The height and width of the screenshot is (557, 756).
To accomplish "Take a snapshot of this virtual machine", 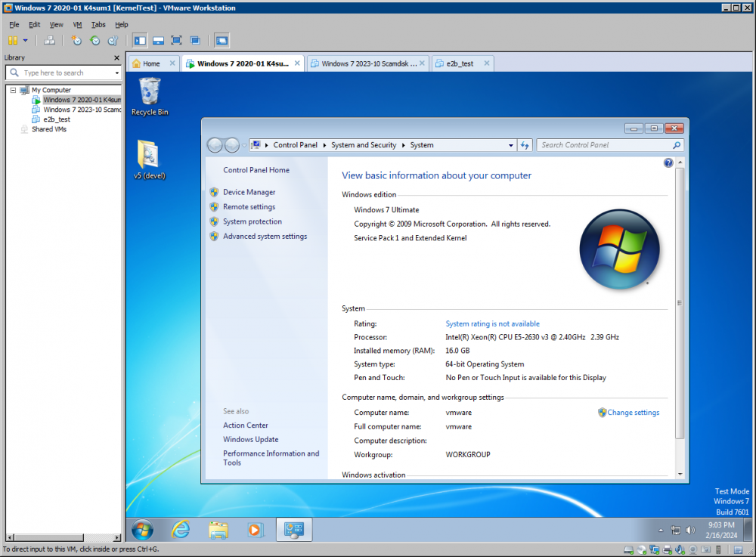I will (76, 40).
